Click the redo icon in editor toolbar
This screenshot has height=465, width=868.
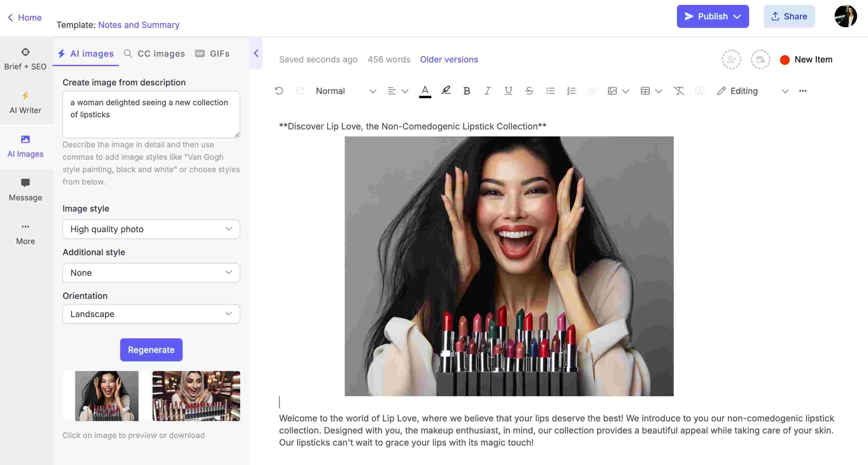click(x=300, y=91)
